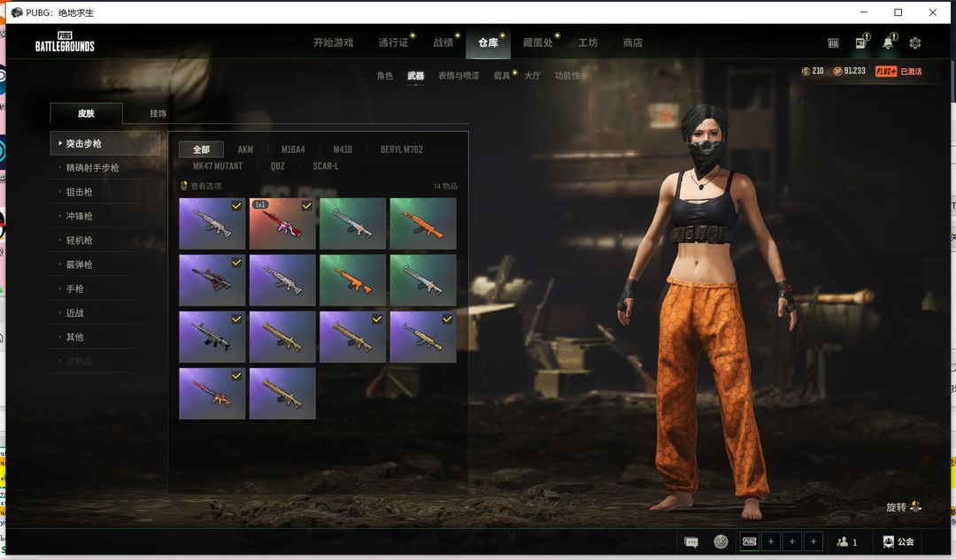Click the orange PLUS+ badge
Viewport: 956px width, 560px height.
pos(886,72)
